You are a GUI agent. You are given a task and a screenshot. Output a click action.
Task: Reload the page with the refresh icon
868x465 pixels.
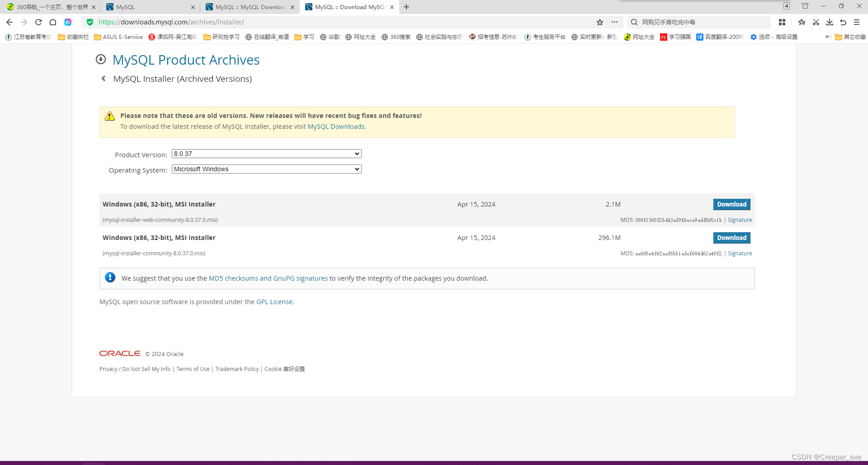pos(38,22)
